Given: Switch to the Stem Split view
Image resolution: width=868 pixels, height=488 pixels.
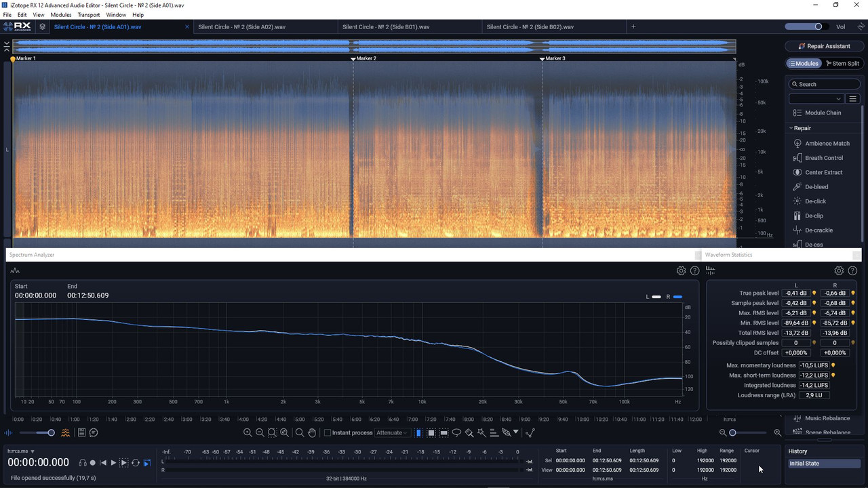Looking at the screenshot, I should [x=842, y=64].
